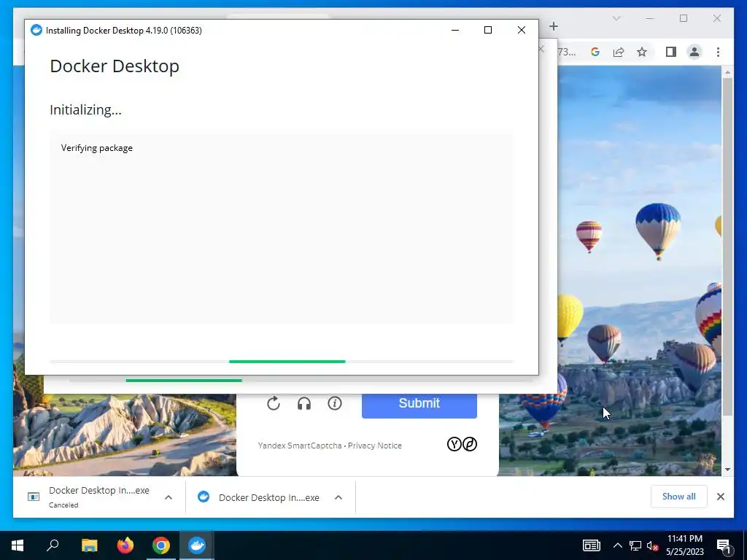Open the News and interests tray icon
The width and height of the screenshot is (747, 560).
[591, 545]
